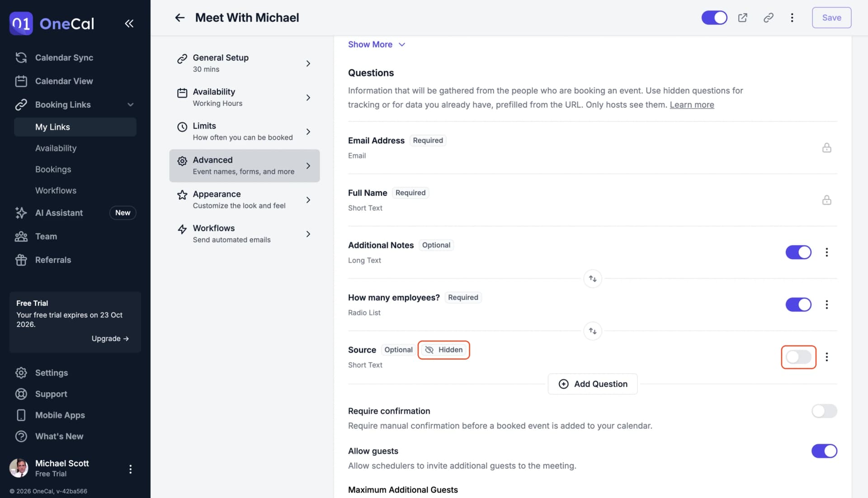The image size is (868, 498).
Task: Enable the Source hidden question
Action: click(x=798, y=357)
